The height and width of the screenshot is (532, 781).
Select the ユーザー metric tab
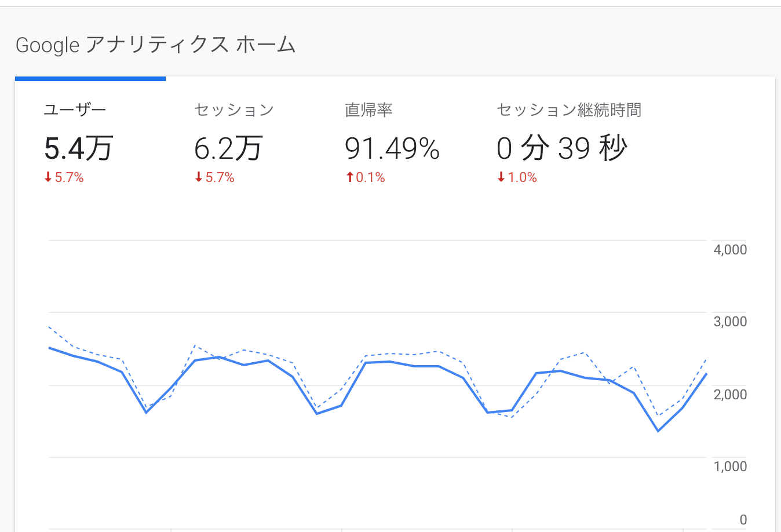coord(75,110)
